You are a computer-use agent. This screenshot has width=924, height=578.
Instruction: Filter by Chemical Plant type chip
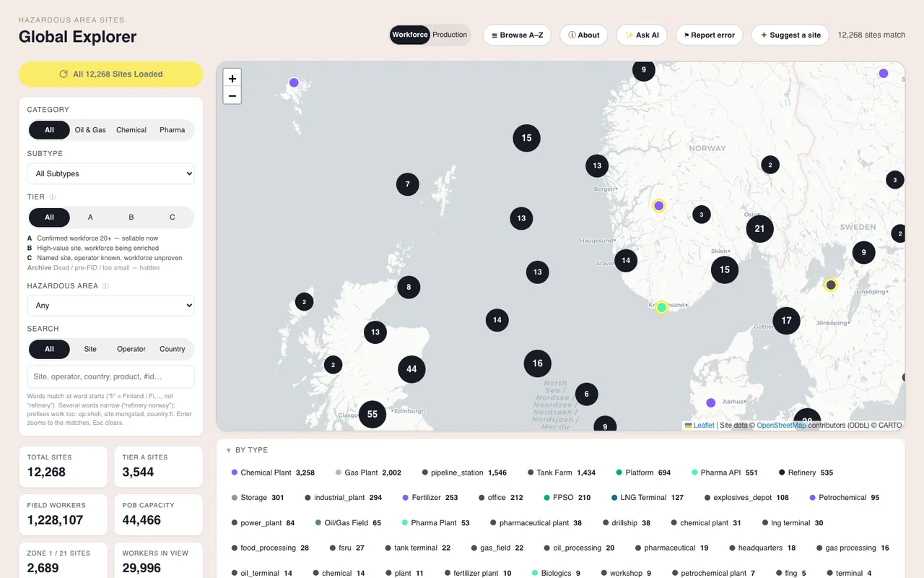tap(273, 473)
